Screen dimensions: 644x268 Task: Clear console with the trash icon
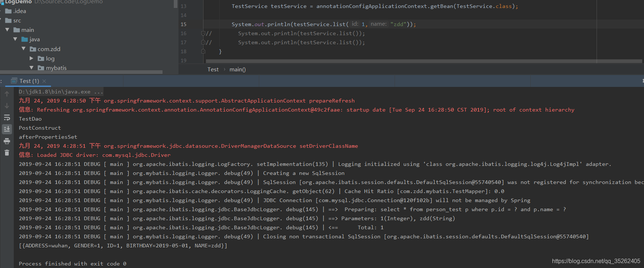coord(7,152)
